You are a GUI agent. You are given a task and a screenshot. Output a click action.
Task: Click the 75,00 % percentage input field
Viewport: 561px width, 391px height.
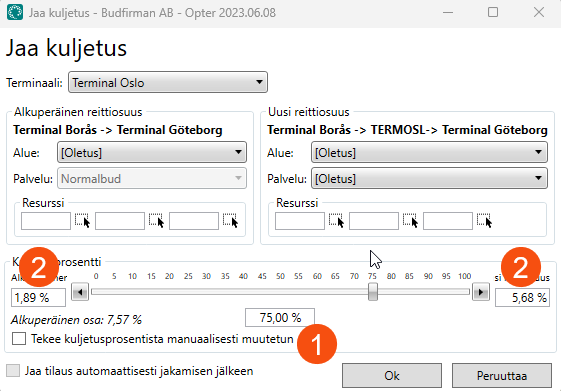280,317
